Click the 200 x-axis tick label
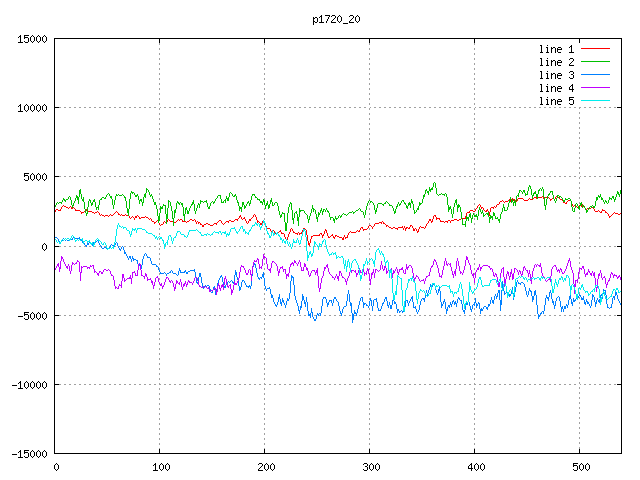Viewport: 640px width, 480px height. tap(265, 467)
